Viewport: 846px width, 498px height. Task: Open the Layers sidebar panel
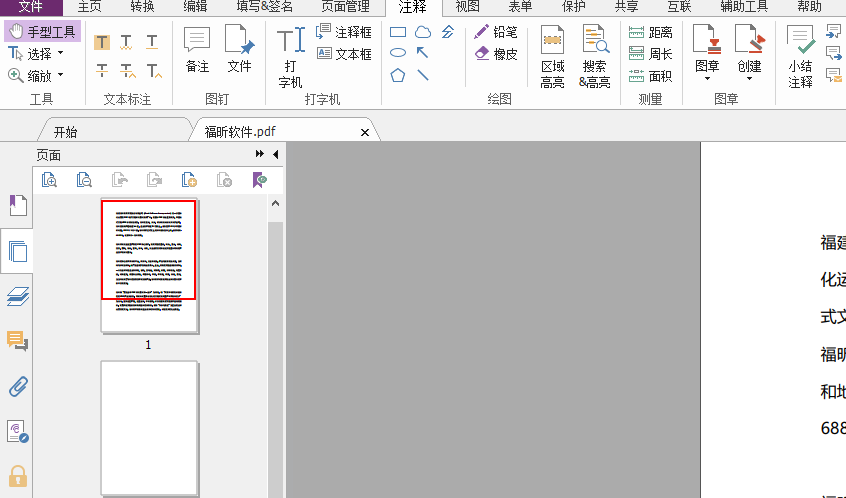tap(17, 296)
